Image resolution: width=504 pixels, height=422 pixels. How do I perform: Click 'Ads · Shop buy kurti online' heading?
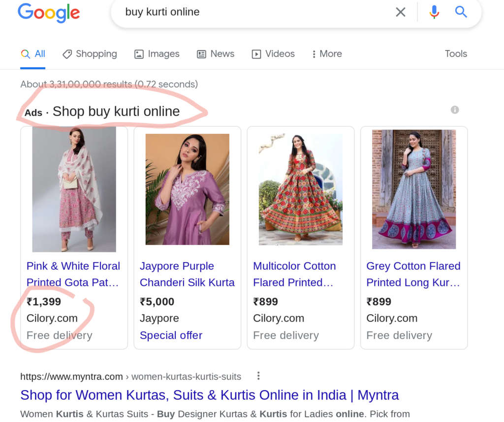[102, 112]
